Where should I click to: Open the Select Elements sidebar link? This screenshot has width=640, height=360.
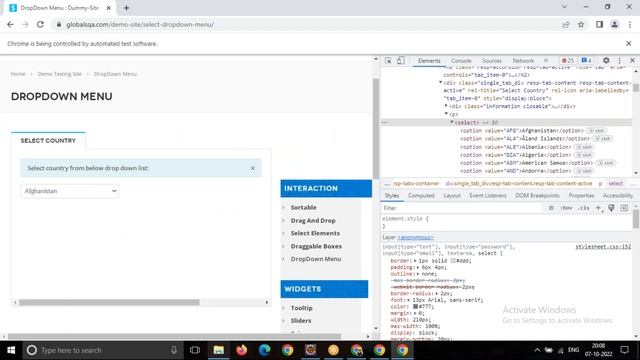point(315,233)
